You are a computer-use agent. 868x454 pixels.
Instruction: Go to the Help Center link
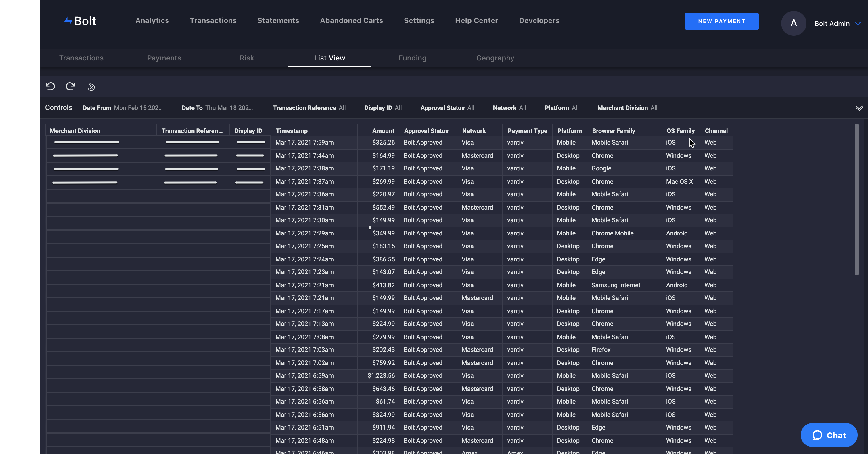pyautogui.click(x=476, y=20)
